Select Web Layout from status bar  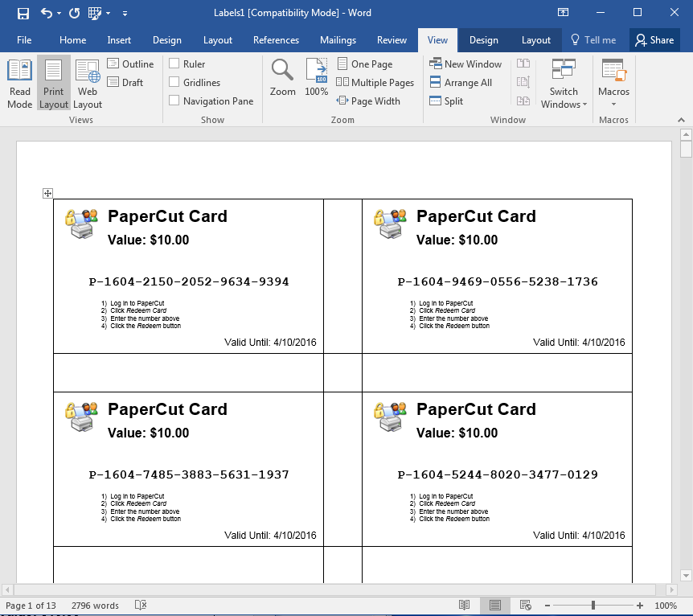pos(526,605)
